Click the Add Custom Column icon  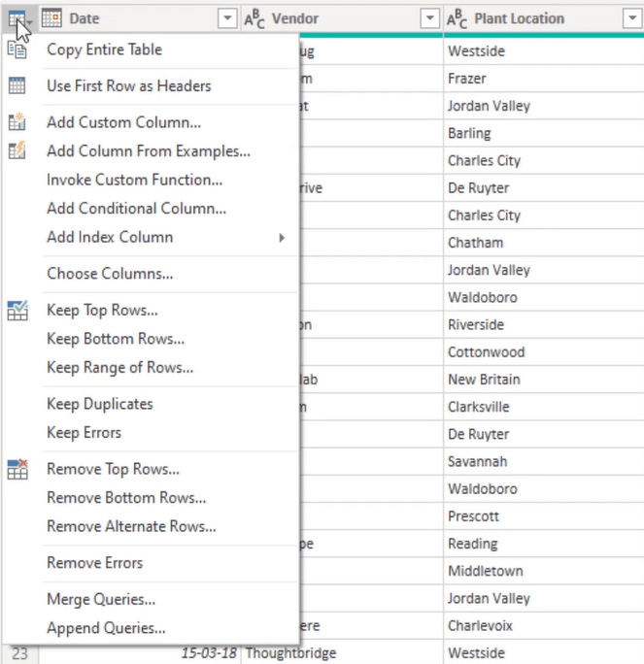coord(17,122)
